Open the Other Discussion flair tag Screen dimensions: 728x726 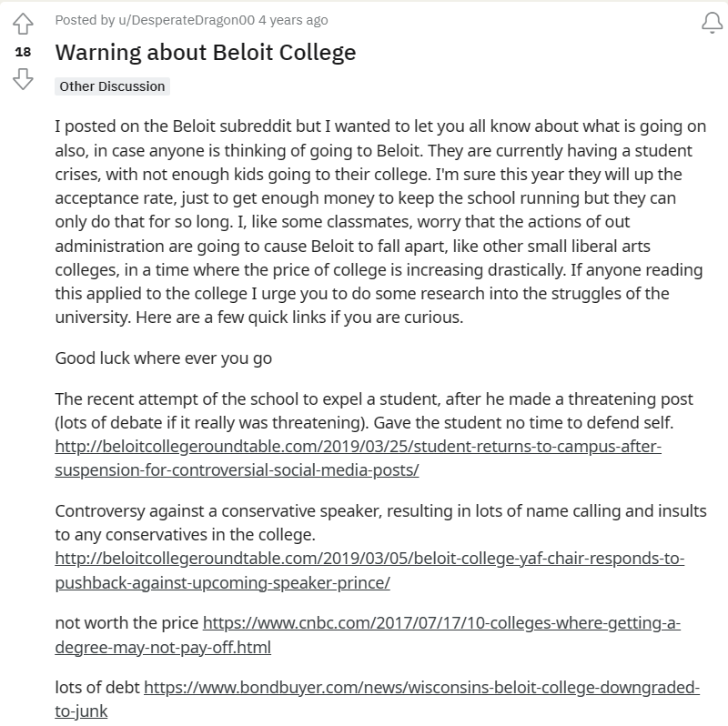click(x=112, y=86)
